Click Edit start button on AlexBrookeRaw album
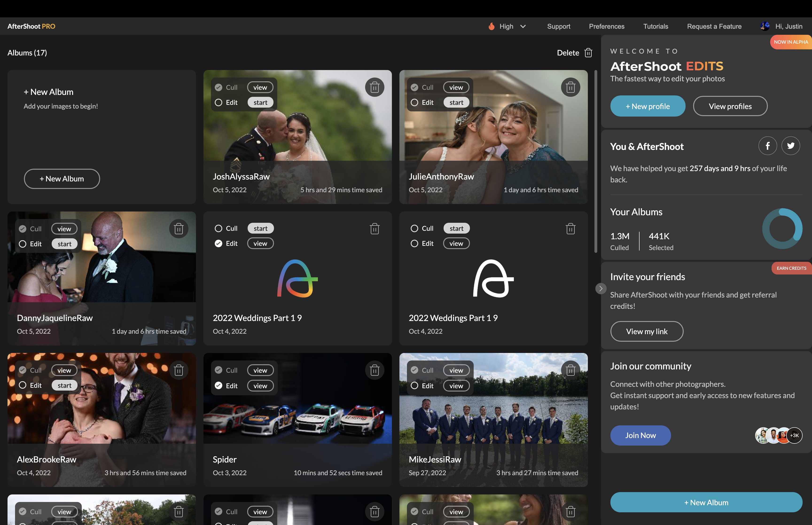 tap(64, 385)
